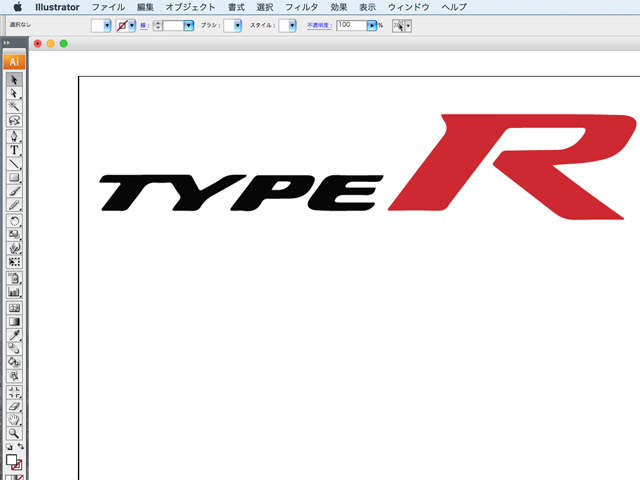Image resolution: width=640 pixels, height=480 pixels.
Task: Open the stroke weight dropdown
Action: (189, 26)
